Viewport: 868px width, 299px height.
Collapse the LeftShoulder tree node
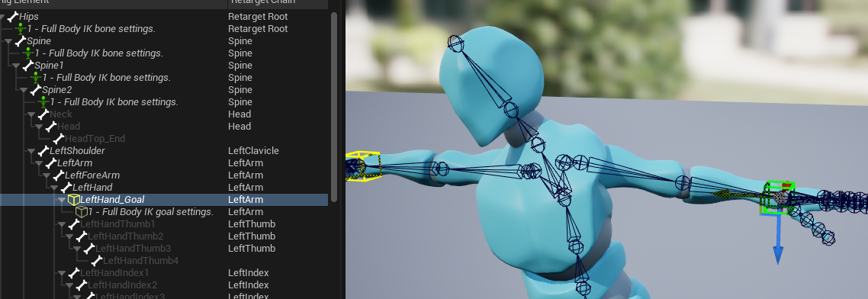(31, 151)
